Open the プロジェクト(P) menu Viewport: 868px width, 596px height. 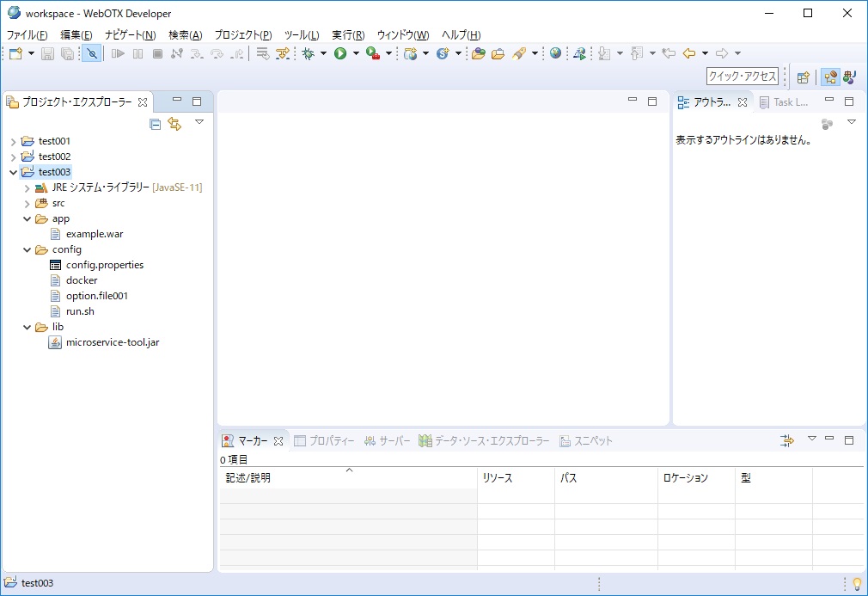(x=242, y=34)
